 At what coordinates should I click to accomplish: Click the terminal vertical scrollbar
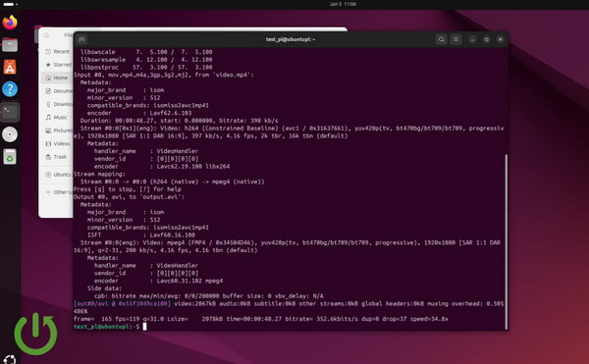click(506, 241)
